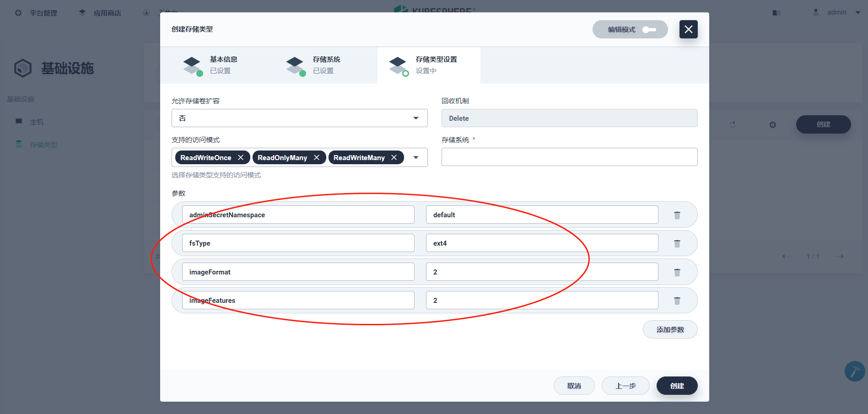
Task: Click the 基础设施 cube icon in sidebar
Action: (23, 68)
